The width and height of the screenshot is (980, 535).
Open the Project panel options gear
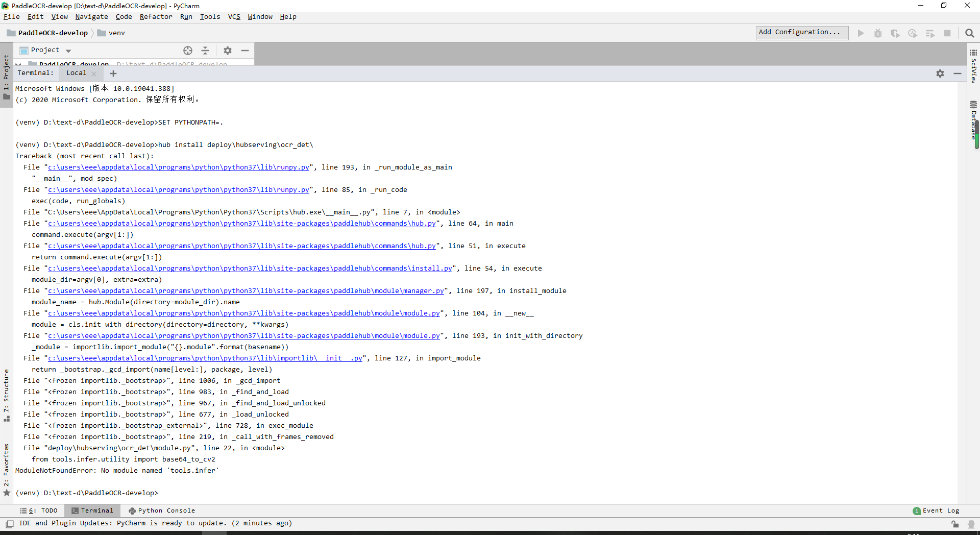(228, 51)
